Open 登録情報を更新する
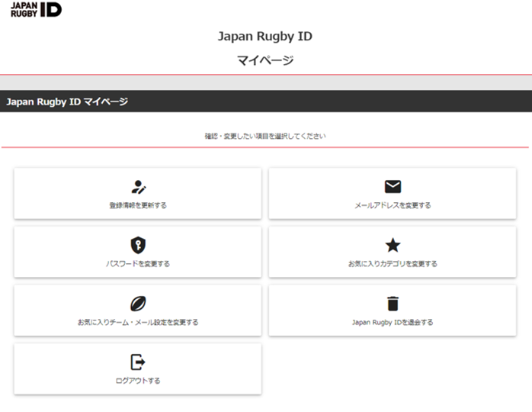 click(138, 193)
